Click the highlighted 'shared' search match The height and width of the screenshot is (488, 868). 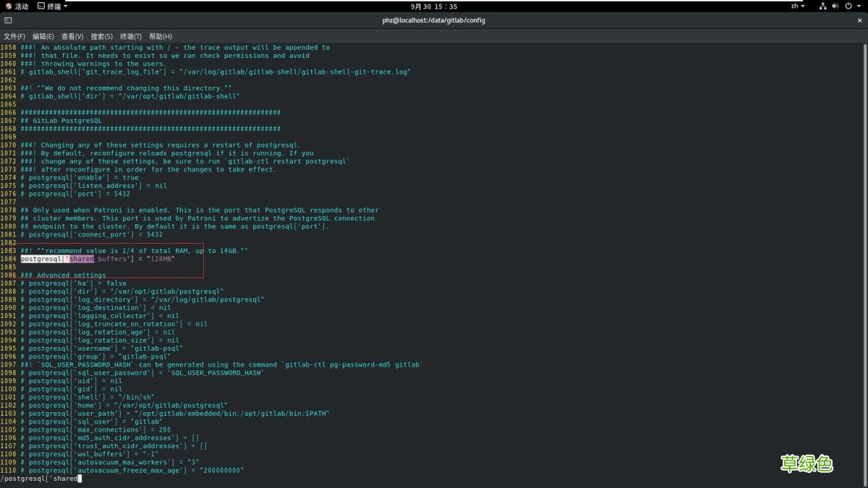(82, 259)
